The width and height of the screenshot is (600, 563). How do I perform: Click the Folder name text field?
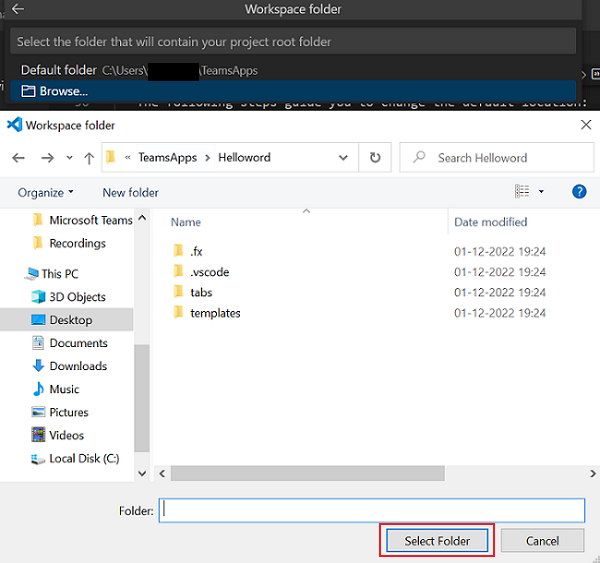[x=372, y=510]
